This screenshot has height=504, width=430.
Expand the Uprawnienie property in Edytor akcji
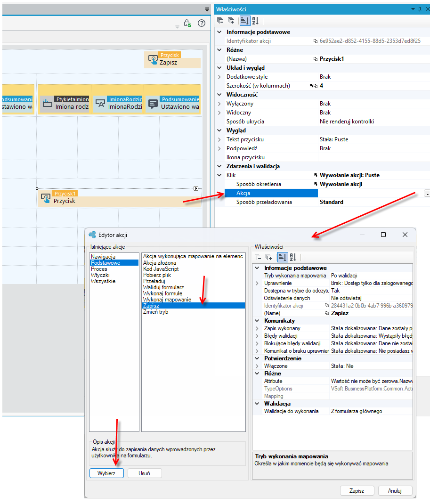click(257, 283)
